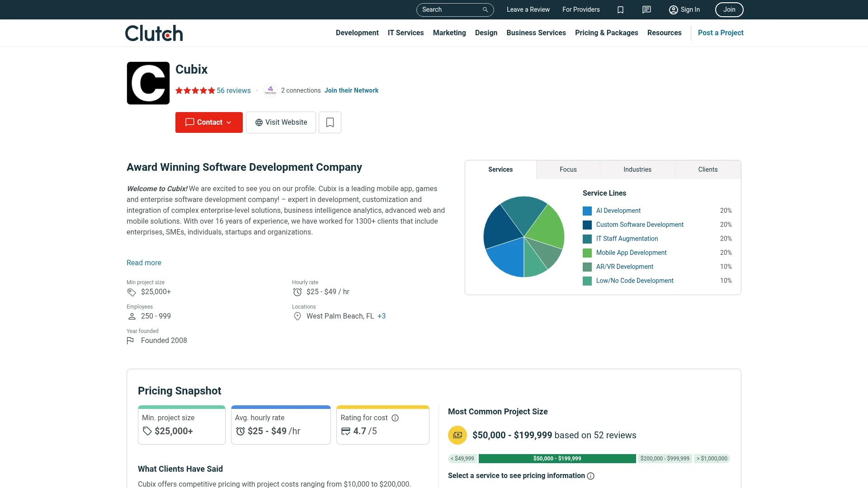Screen dimensions: 868x488
Task: Open the Design menu
Action: (486, 33)
